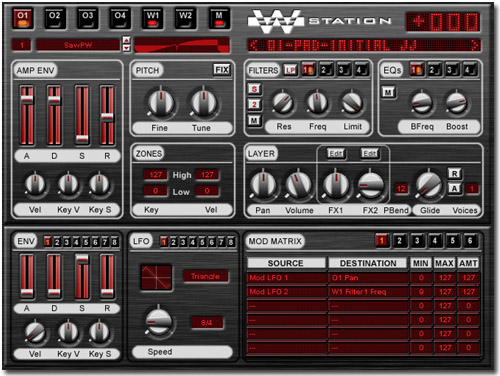This screenshot has height=376, width=500.
Task: Select oscillator O4 button
Action: click(x=120, y=18)
